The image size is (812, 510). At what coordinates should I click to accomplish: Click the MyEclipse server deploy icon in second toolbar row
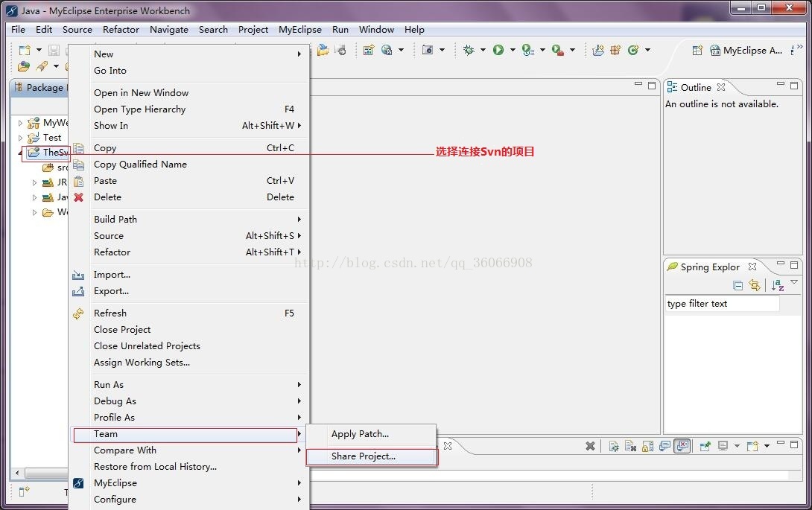[24, 66]
